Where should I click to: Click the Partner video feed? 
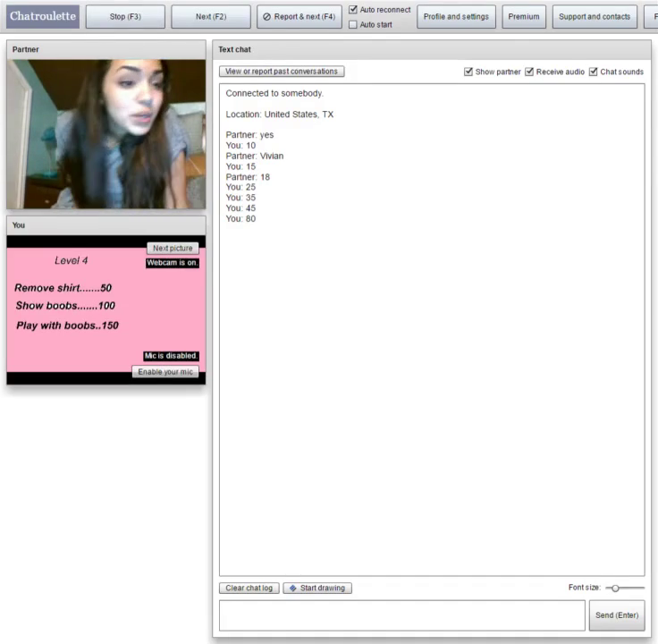(106, 134)
